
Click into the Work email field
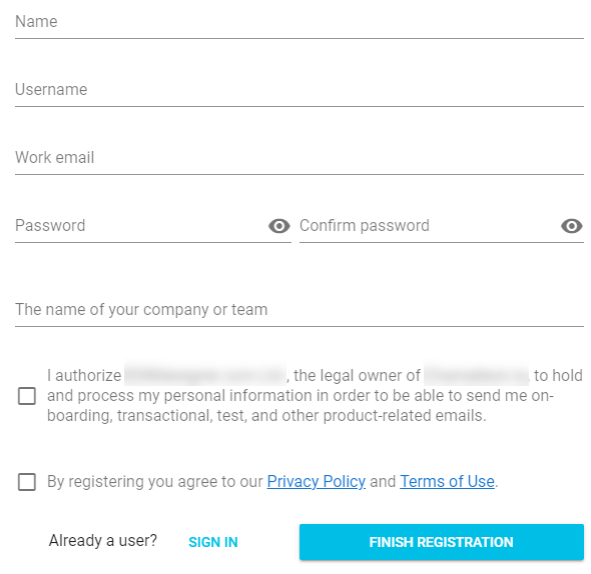click(299, 158)
